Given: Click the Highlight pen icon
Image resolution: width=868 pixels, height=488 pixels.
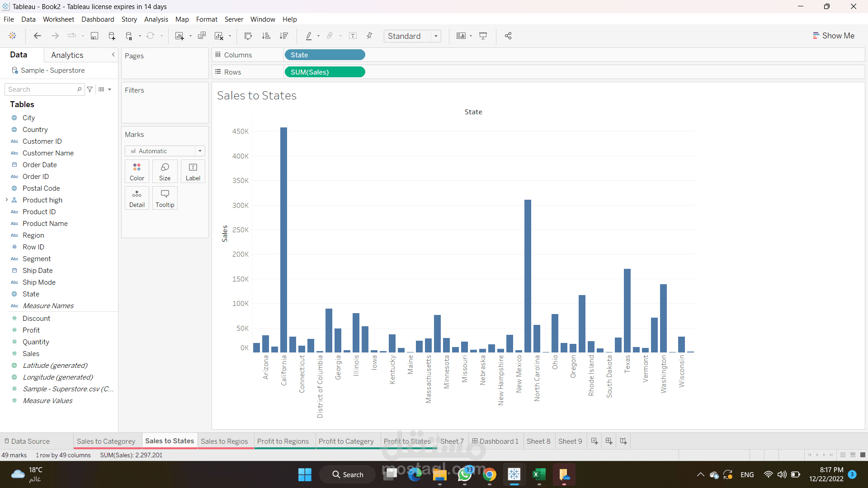Looking at the screenshot, I should 309,36.
